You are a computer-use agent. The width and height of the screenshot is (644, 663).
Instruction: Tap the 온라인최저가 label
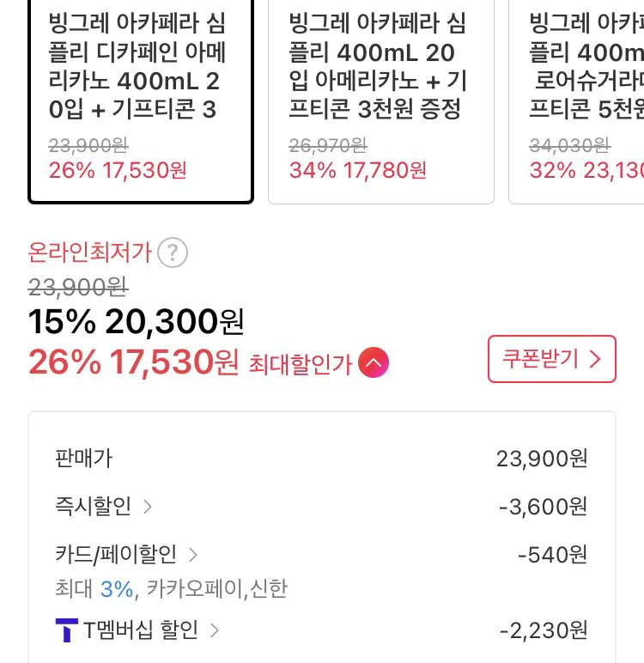coord(90,252)
